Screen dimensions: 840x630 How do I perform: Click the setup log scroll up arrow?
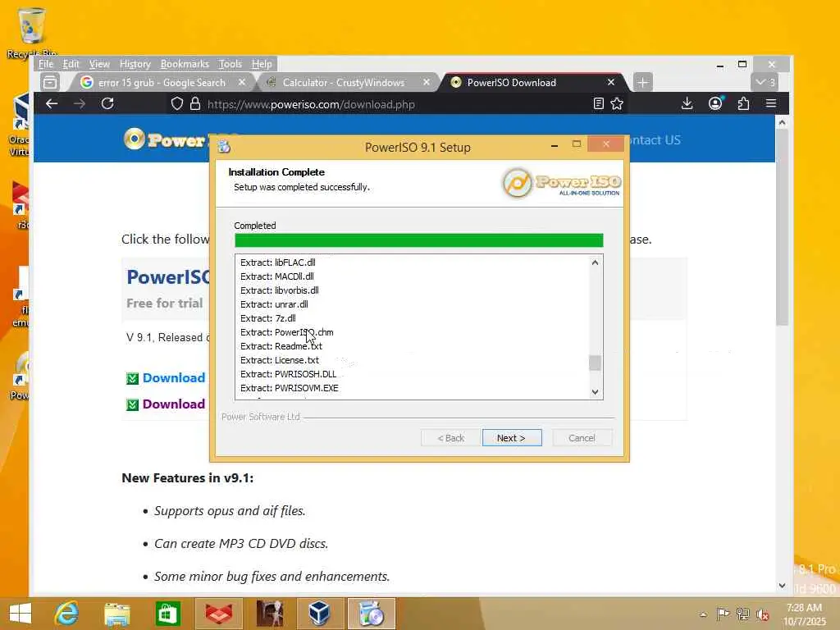pyautogui.click(x=595, y=262)
